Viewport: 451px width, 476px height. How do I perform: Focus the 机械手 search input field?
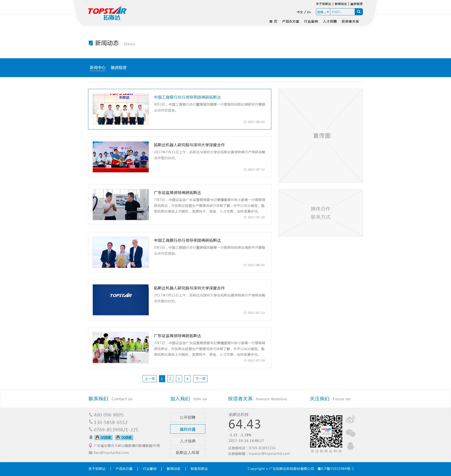(x=342, y=12)
